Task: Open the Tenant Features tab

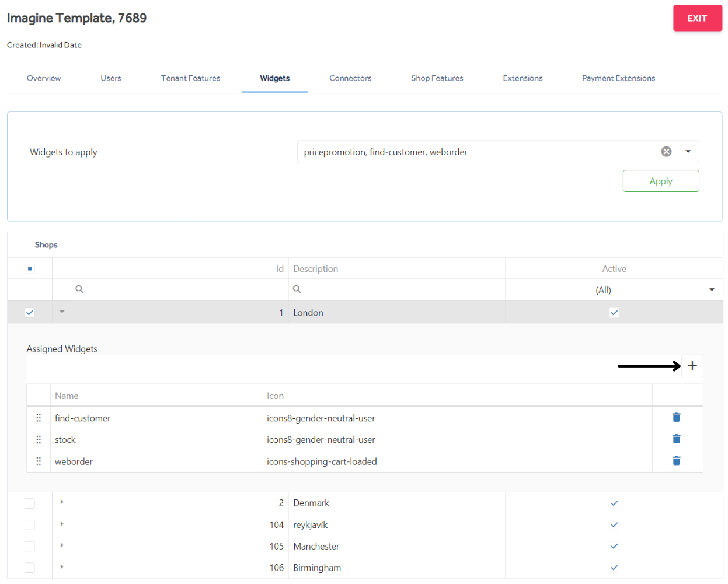Action: coord(191,78)
